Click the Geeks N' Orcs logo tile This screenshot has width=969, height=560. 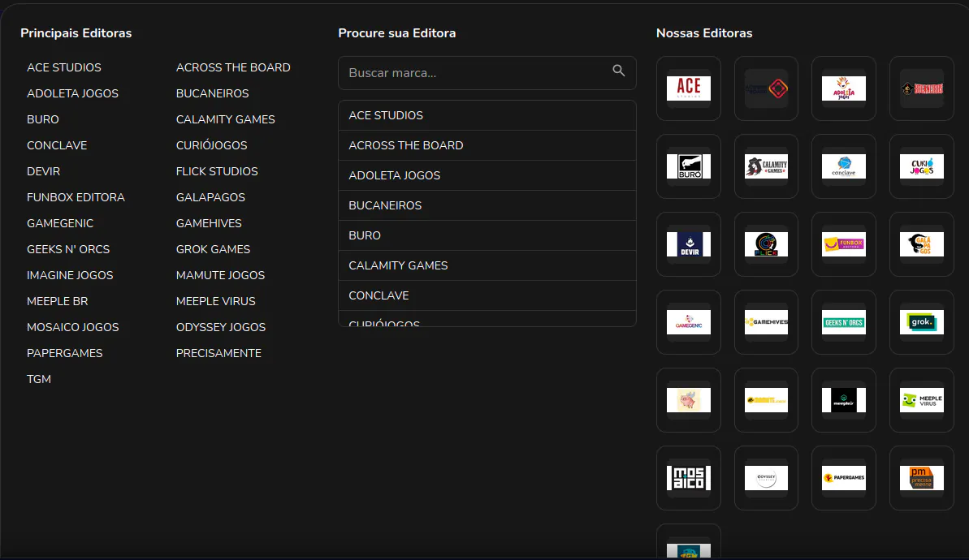(x=843, y=322)
